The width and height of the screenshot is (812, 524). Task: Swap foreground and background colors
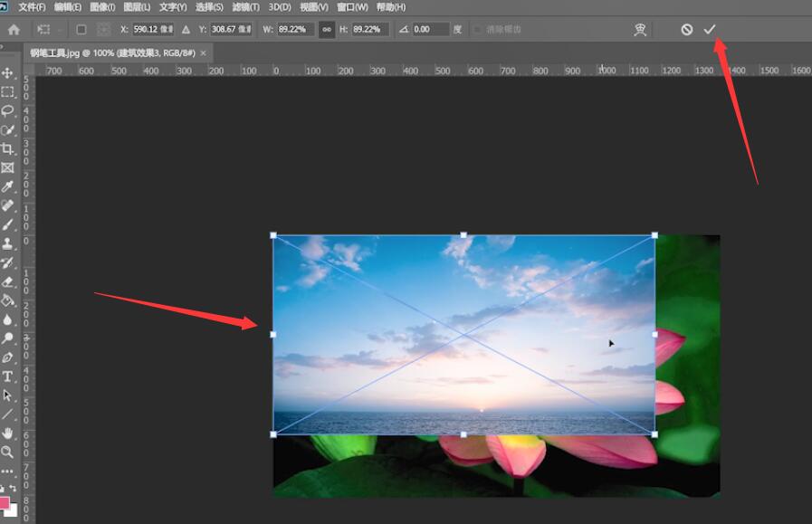click(13, 489)
